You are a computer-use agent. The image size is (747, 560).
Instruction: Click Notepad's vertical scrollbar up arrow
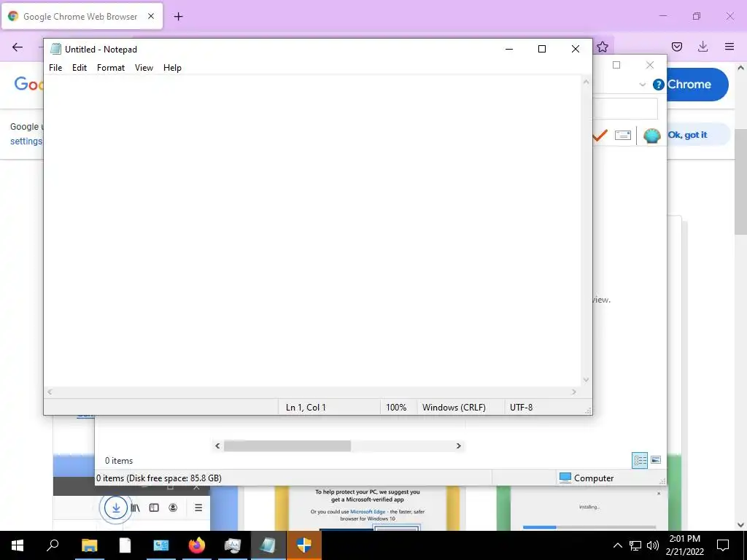(586, 82)
